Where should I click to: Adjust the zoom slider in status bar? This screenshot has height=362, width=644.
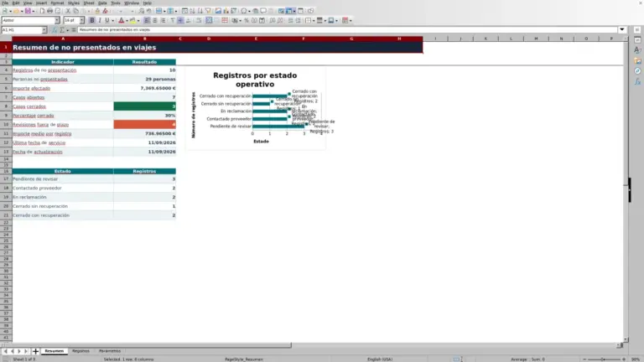click(x=604, y=359)
